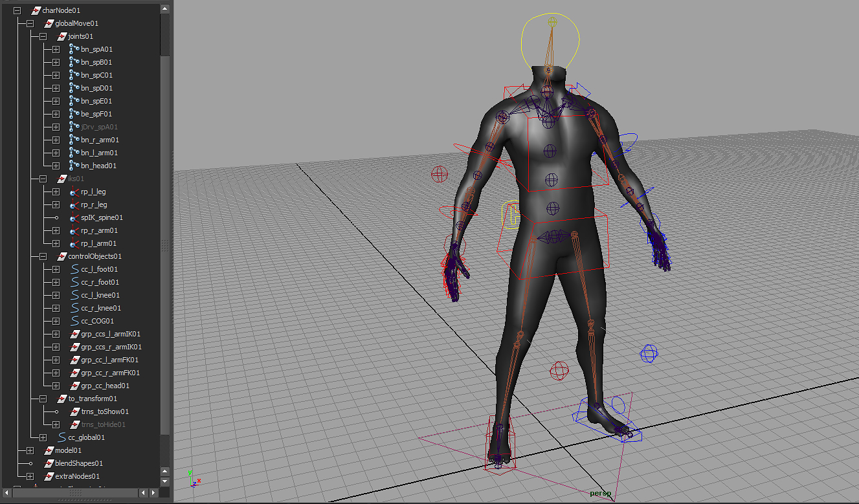Click the curve icon beside cc_r_knee01
The height and width of the screenshot is (504, 859).
(x=74, y=308)
